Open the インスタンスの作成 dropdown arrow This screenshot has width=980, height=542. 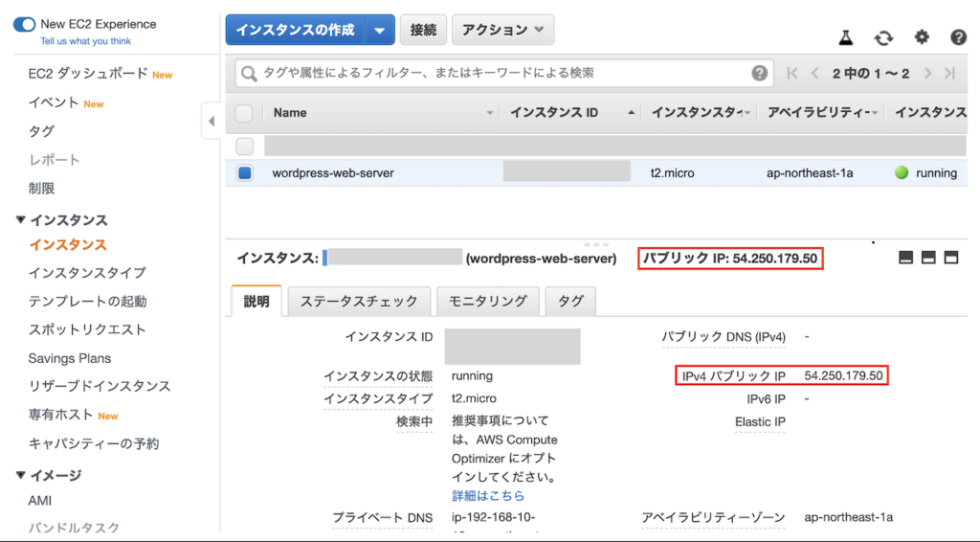[380, 31]
